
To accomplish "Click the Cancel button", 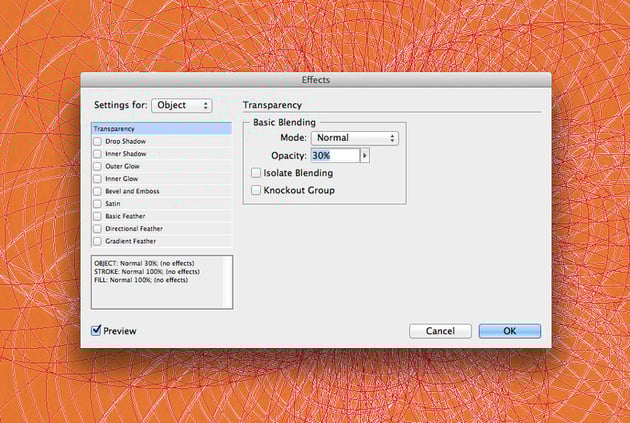I will point(440,331).
